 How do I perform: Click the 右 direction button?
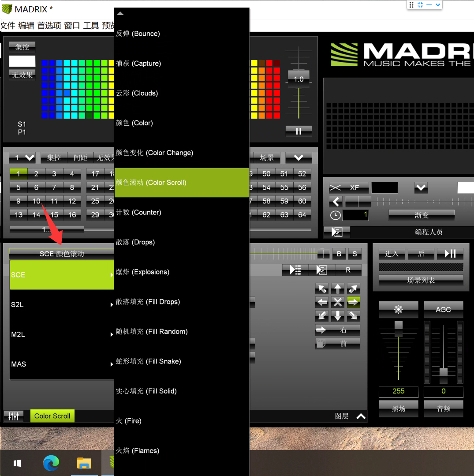tap(338, 330)
